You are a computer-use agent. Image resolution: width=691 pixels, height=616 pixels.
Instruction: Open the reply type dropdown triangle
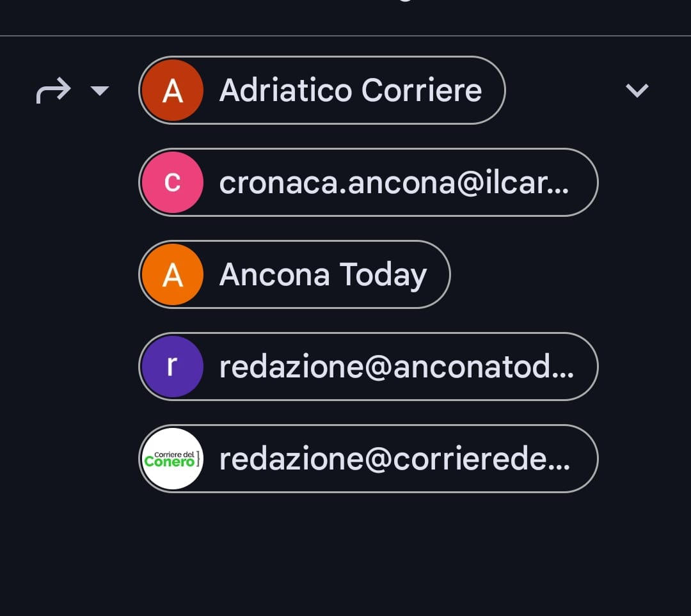point(100,91)
